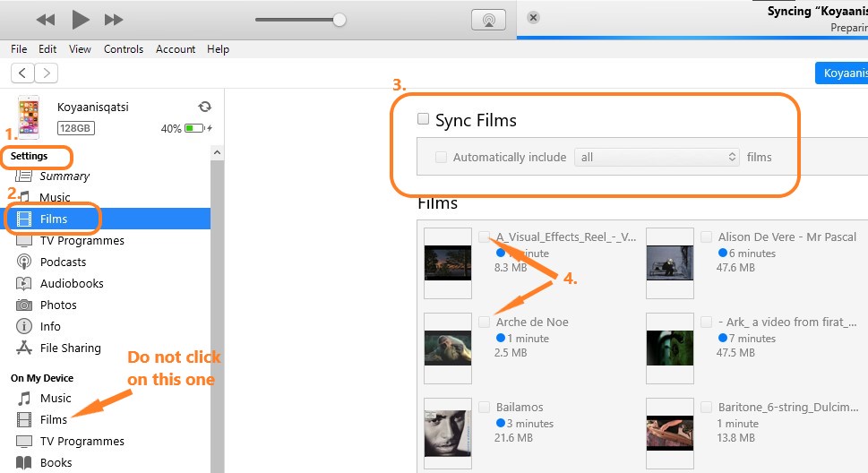Enable the Sync Films checkbox

tap(423, 119)
